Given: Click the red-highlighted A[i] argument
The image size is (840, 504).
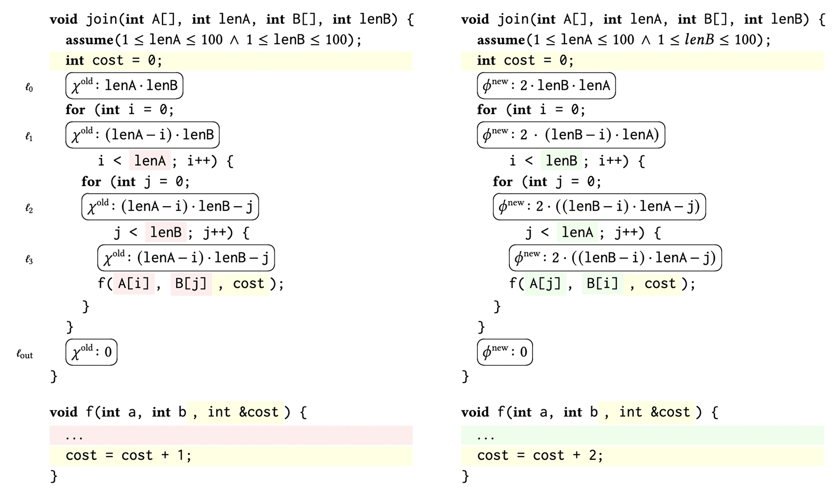Looking at the screenshot, I should point(134,284).
